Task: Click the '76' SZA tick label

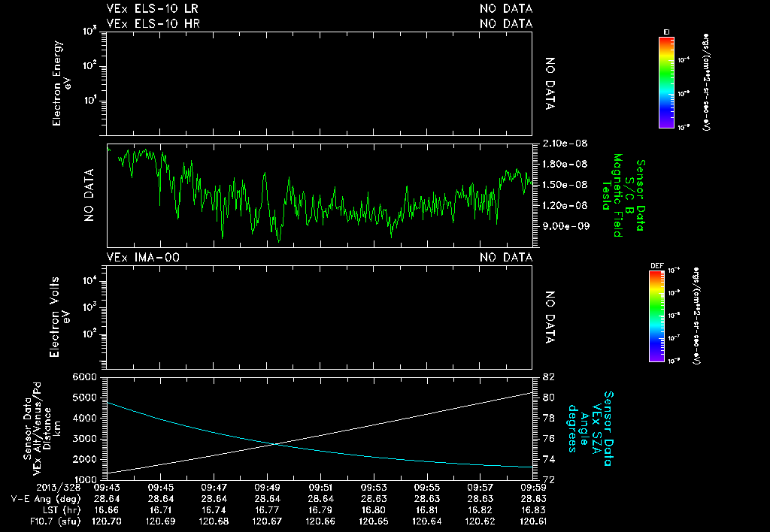Action: click(x=548, y=439)
